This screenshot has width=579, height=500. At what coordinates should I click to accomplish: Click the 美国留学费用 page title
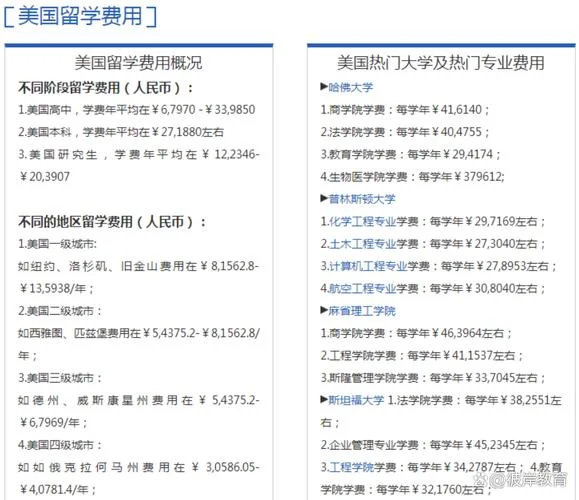80,16
